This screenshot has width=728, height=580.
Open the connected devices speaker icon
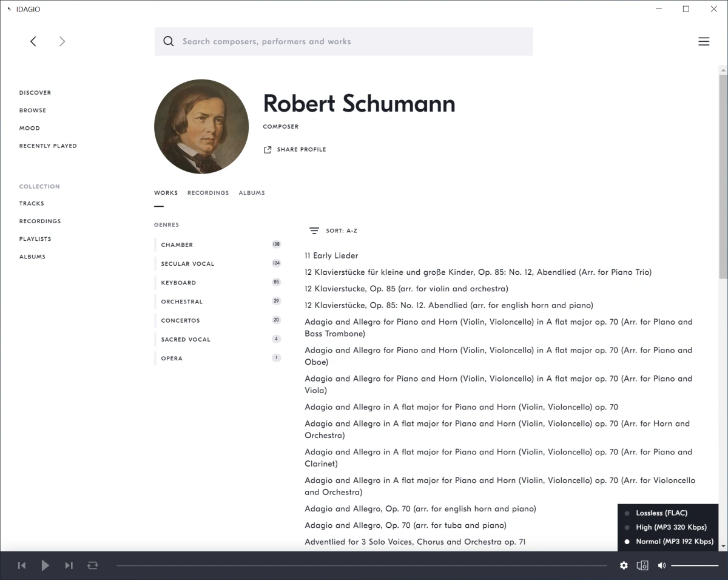[x=642, y=565]
